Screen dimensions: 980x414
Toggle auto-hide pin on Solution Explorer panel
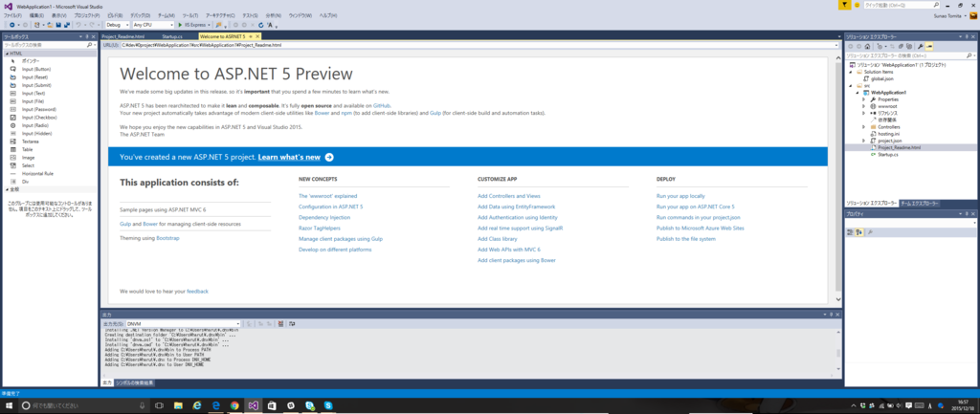pos(967,37)
